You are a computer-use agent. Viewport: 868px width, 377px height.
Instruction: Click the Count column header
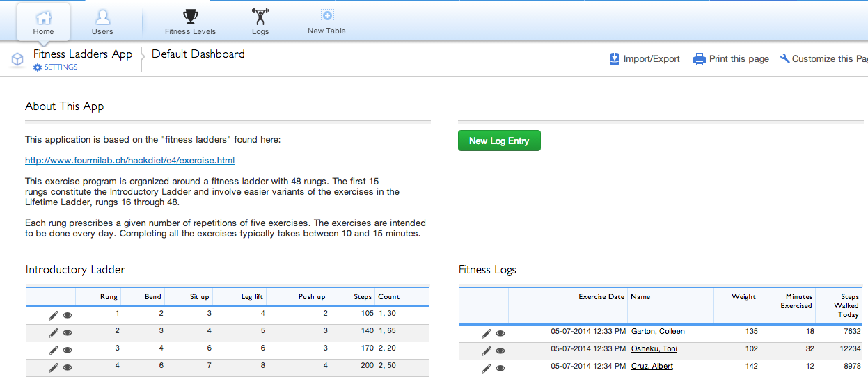tap(389, 296)
